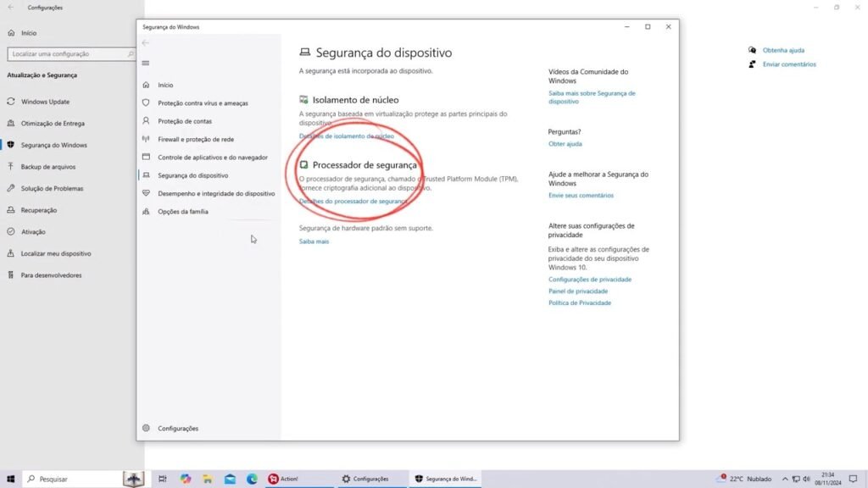Select Segurança do Windows in Configurações sidebar
This screenshot has height=488, width=868.
coord(53,145)
